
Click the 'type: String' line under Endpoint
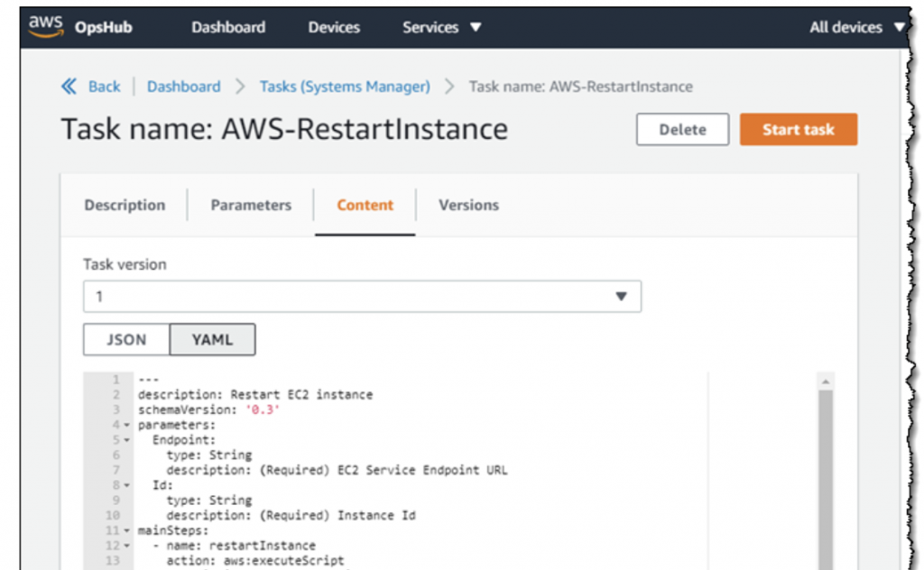(208, 455)
